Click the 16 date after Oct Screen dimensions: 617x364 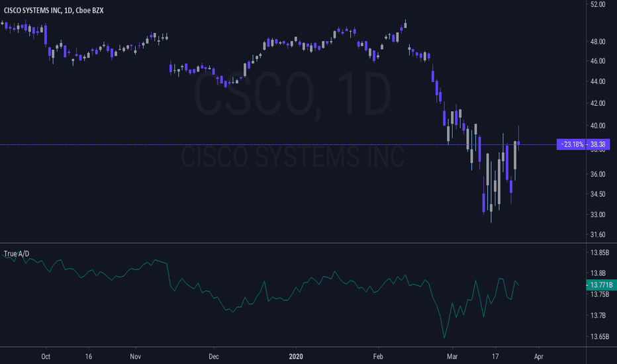pyautogui.click(x=89, y=357)
